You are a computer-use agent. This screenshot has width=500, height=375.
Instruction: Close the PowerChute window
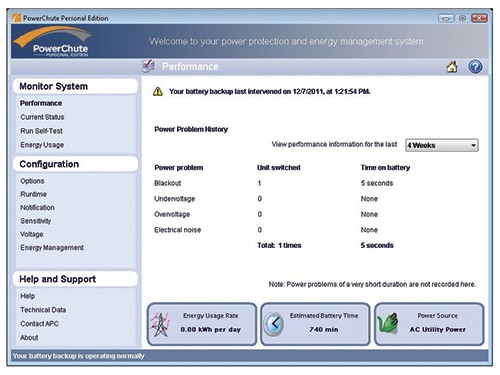pyautogui.click(x=479, y=18)
